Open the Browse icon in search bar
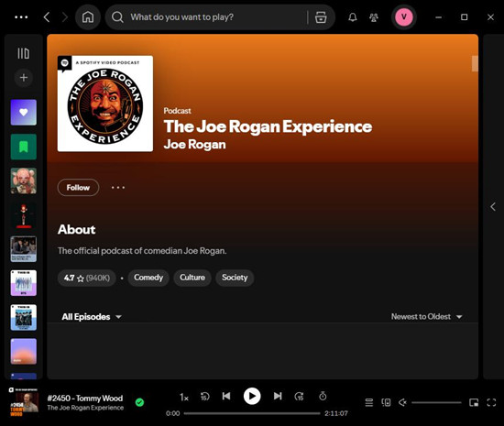504x426 pixels. [x=321, y=17]
